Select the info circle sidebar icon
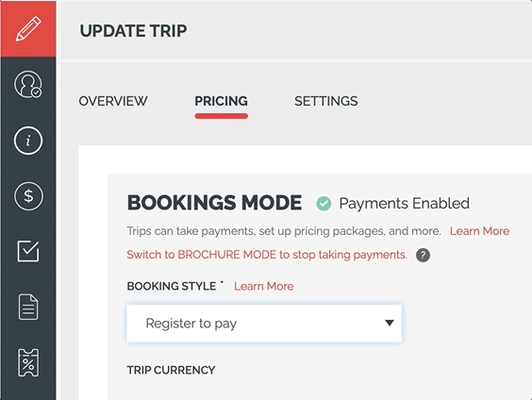Screen dimensions: 532x400 [x=28, y=141]
